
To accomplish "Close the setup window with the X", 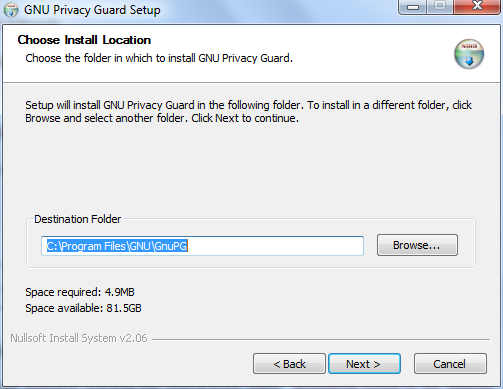I will pyautogui.click(x=477, y=7).
